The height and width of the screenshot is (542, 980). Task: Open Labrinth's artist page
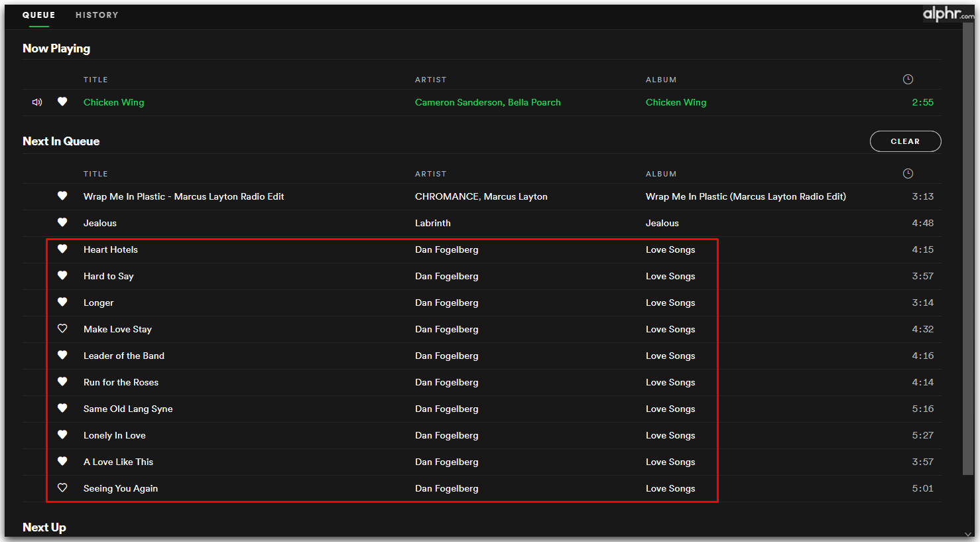click(x=432, y=222)
